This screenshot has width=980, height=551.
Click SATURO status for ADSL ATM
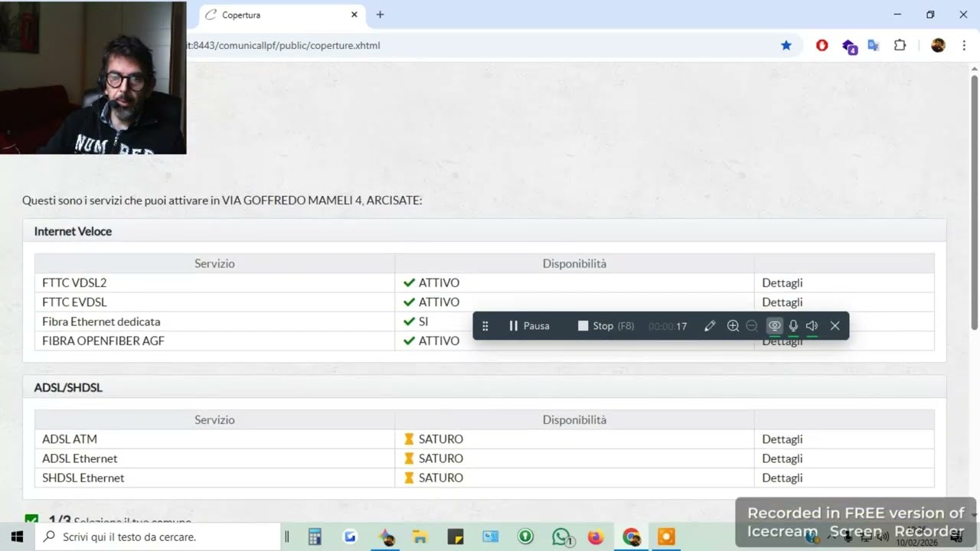(x=433, y=439)
